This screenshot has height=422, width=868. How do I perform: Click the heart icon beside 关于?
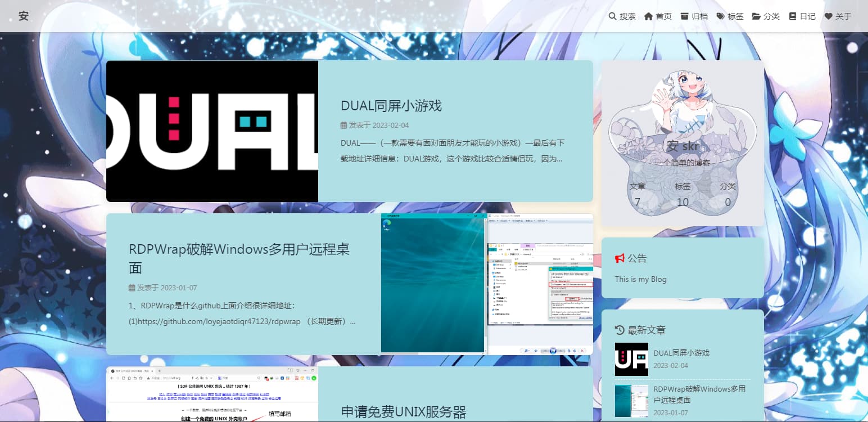tap(829, 16)
